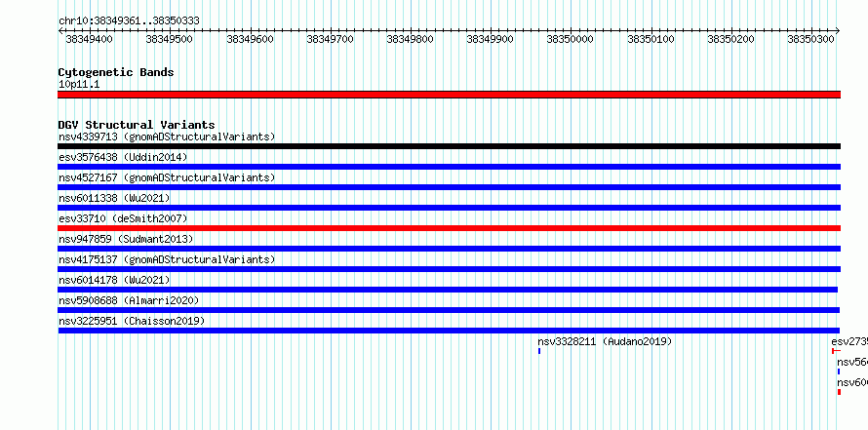This screenshot has height=430, width=868.
Task: Click the truncated esv2735 variant label
Action: [x=849, y=341]
